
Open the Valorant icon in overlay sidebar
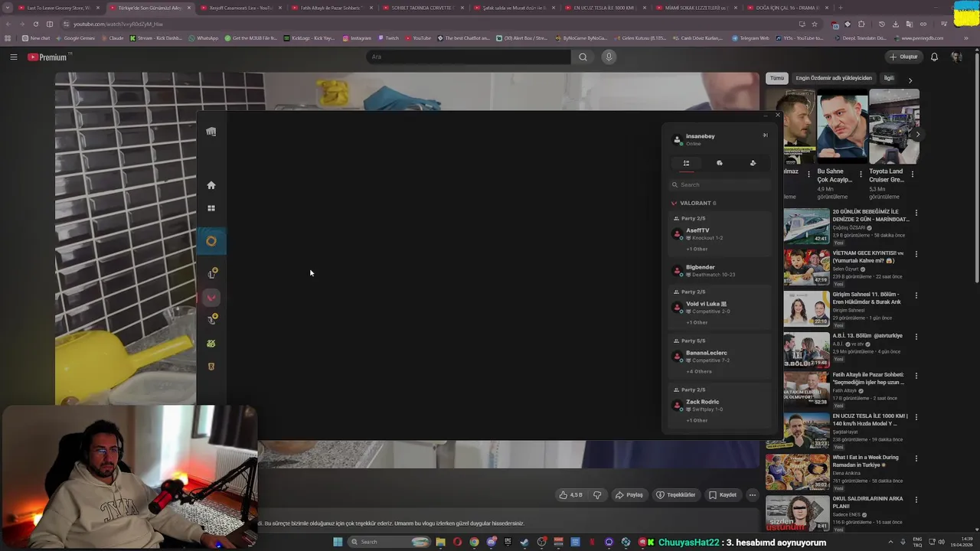tap(211, 298)
